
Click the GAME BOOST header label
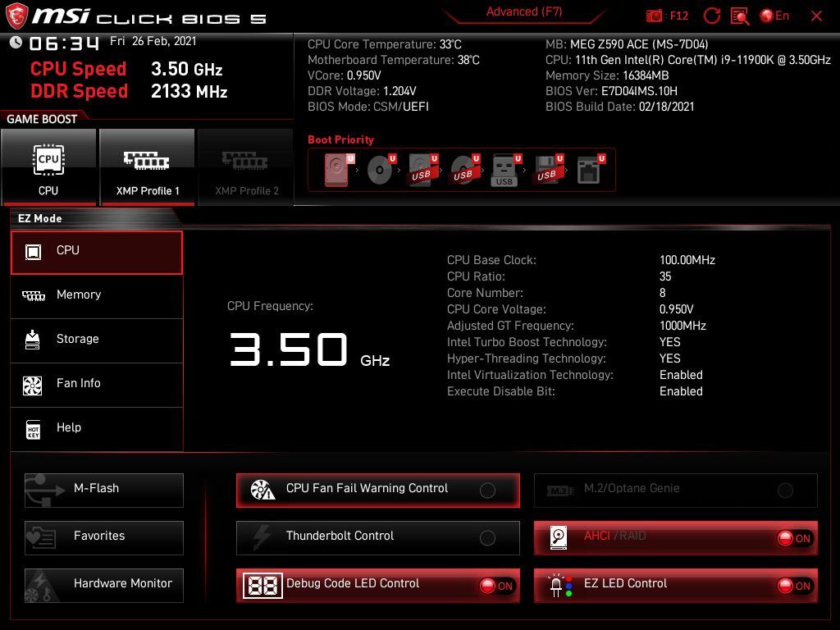pyautogui.click(x=42, y=119)
